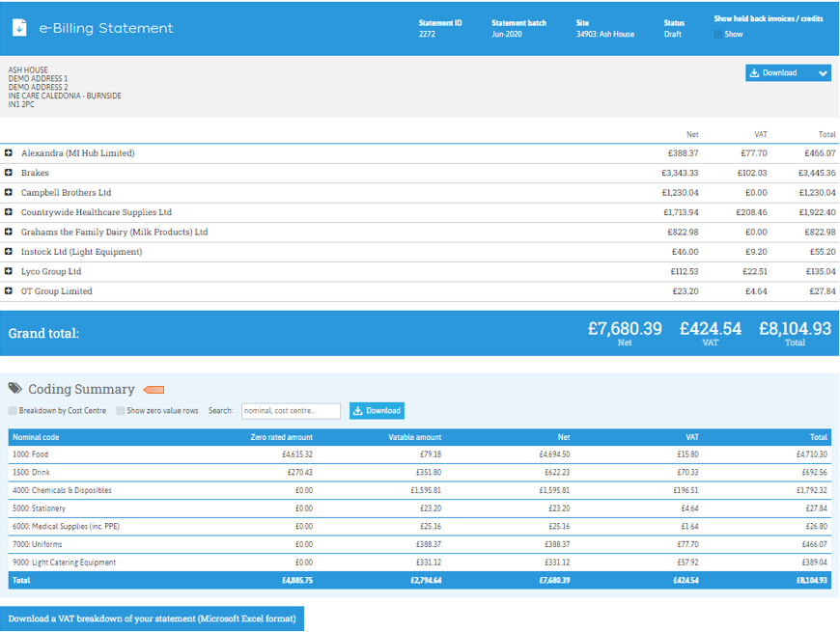The image size is (840, 632).
Task: Expand the Brakes supplier row
Action: [9, 173]
